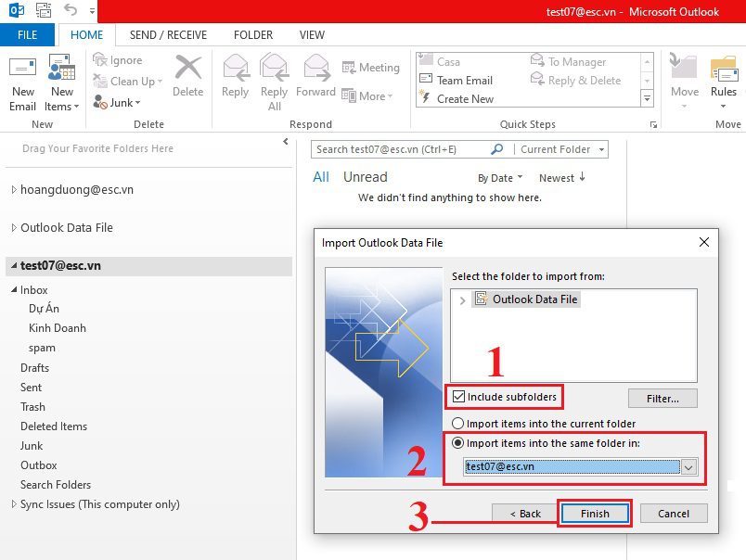Open the test07@esc.vn destination folder dropdown
The height and width of the screenshot is (560, 746).
pos(688,467)
